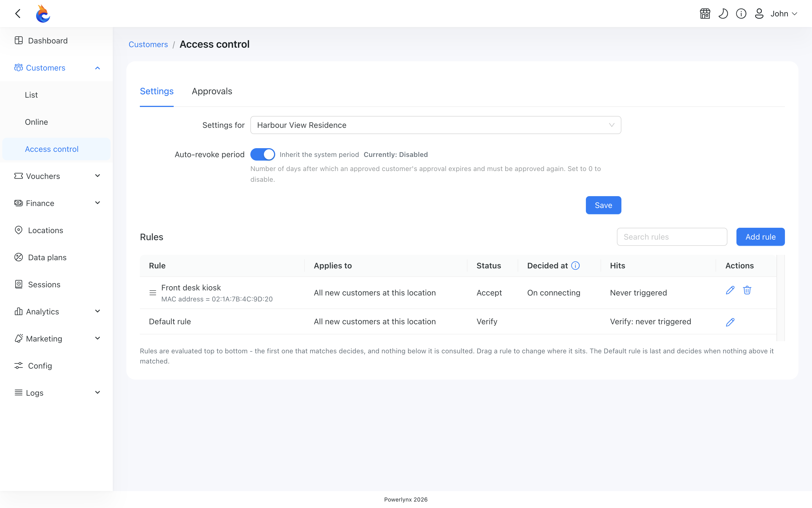Expand the Finance sidebar section
The image size is (812, 508).
tap(56, 203)
